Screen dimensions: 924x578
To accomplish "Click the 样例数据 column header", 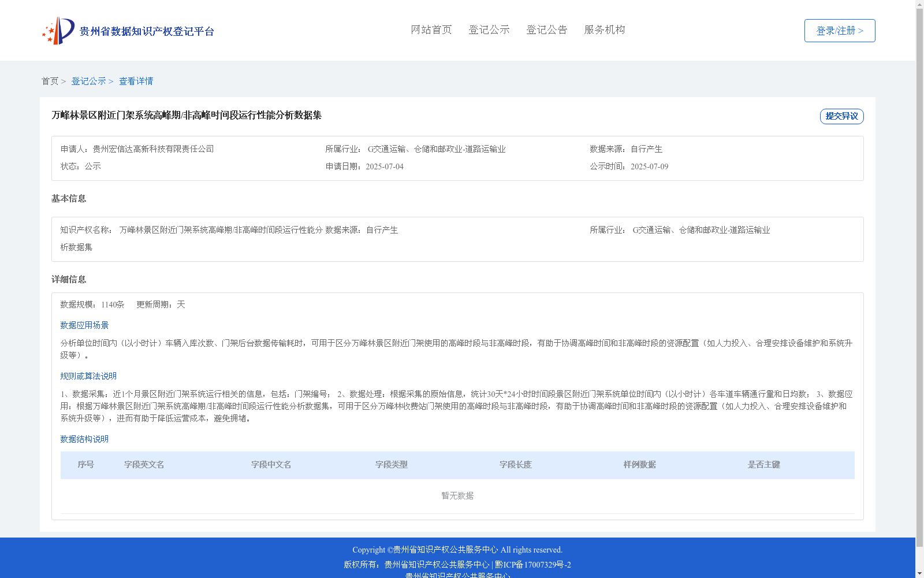I will click(x=640, y=465).
